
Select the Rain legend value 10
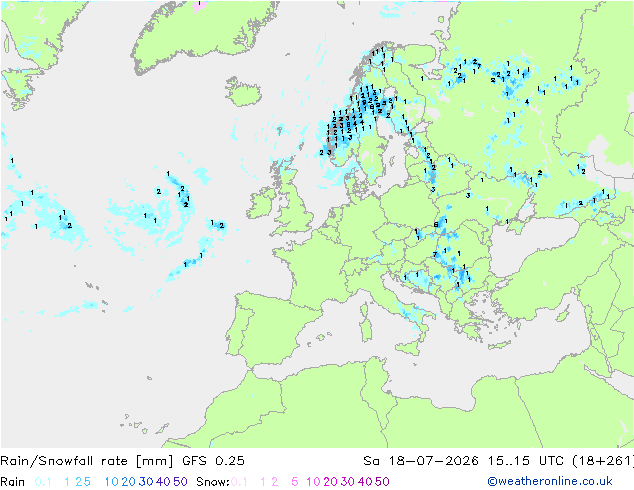112,482
